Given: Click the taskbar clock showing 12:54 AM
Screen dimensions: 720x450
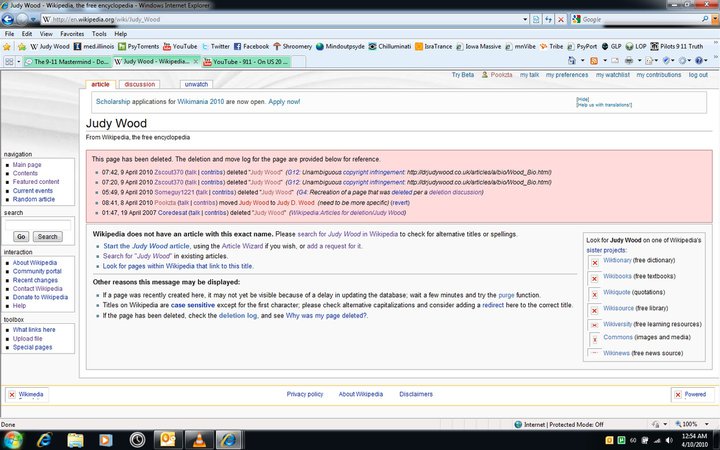Looking at the screenshot, I should pyautogui.click(x=694, y=440).
